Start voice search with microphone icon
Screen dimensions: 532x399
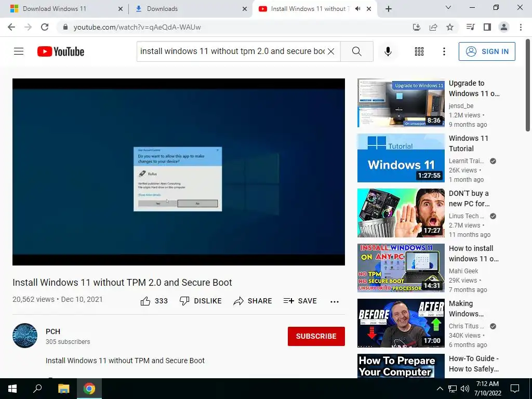(x=388, y=51)
